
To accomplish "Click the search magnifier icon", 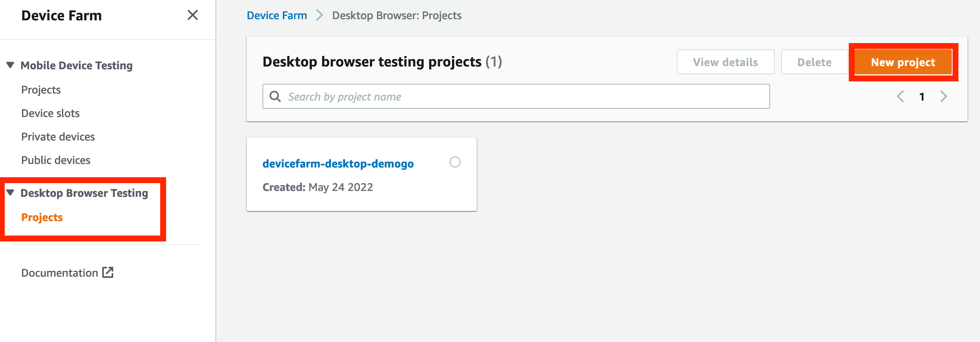I will point(275,96).
